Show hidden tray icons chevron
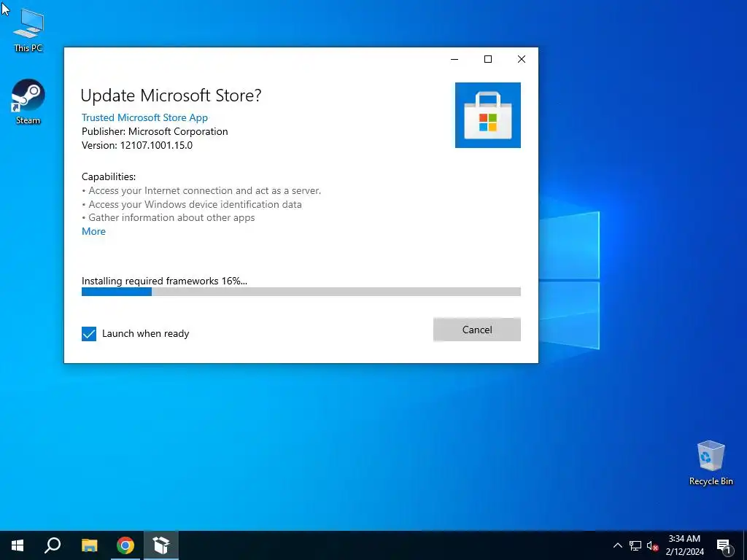The width and height of the screenshot is (747, 560). pos(617,545)
